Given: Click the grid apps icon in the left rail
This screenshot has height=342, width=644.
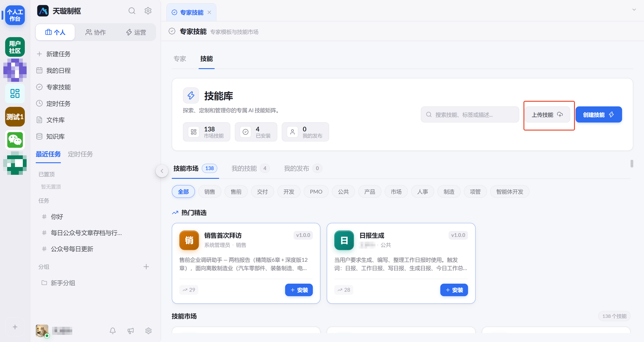Looking at the screenshot, I should [15, 93].
